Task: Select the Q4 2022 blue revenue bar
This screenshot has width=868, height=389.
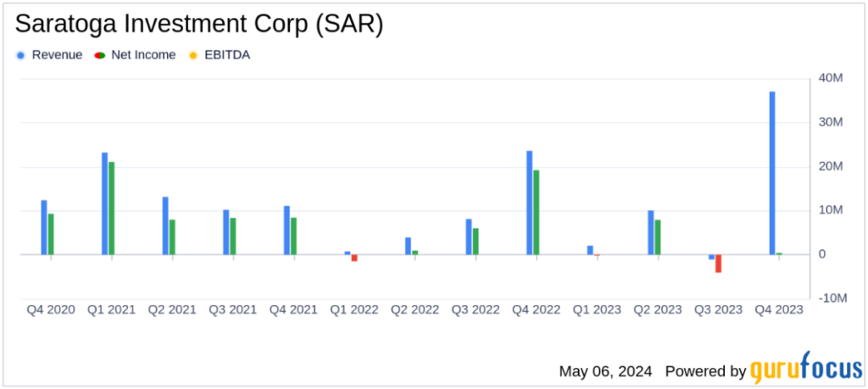Action: tap(530, 203)
